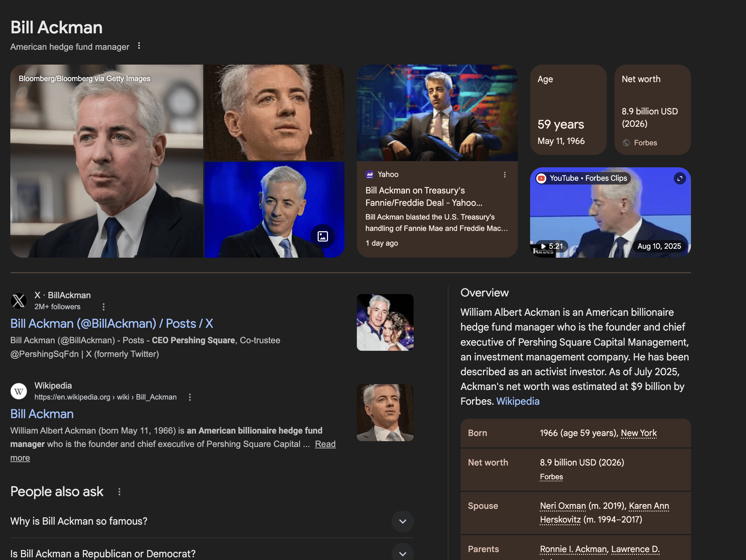Click the X logo icon beside BillAckman

pyautogui.click(x=19, y=301)
